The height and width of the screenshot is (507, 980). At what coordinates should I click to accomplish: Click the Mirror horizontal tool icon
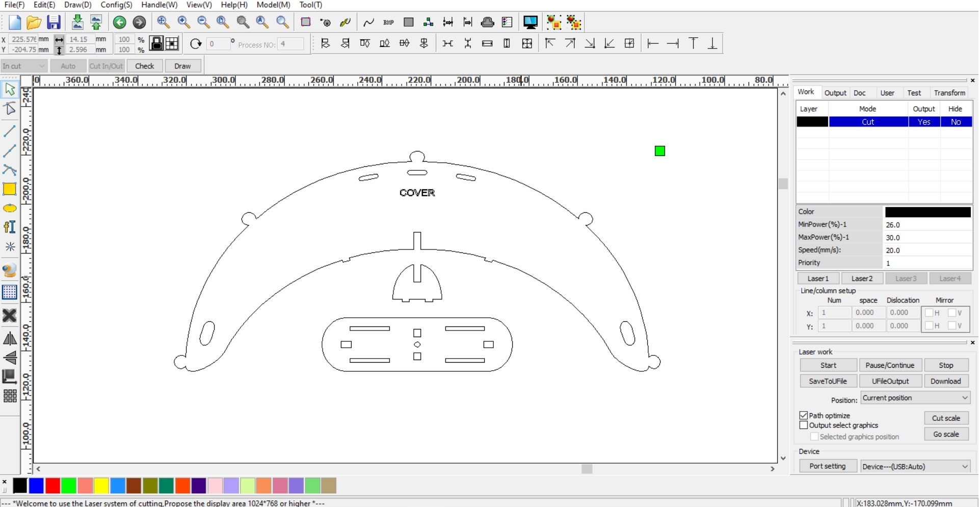(x=10, y=339)
